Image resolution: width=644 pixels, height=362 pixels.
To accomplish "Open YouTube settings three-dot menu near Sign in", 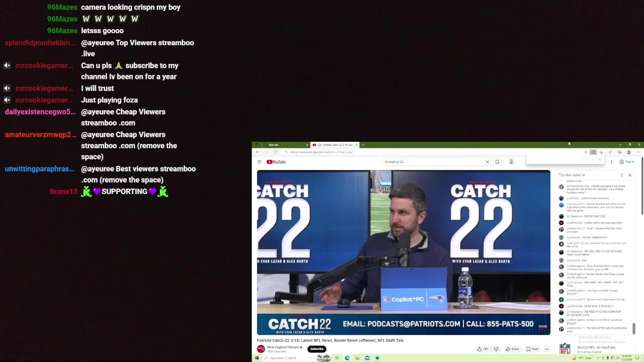I will [x=611, y=162].
